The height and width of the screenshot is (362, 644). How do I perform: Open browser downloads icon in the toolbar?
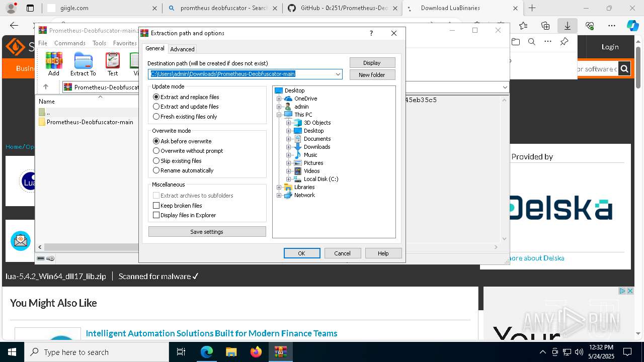point(568,26)
